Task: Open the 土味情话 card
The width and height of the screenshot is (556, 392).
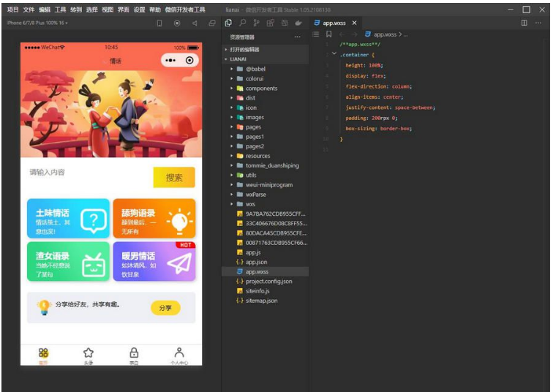Action: 68,219
